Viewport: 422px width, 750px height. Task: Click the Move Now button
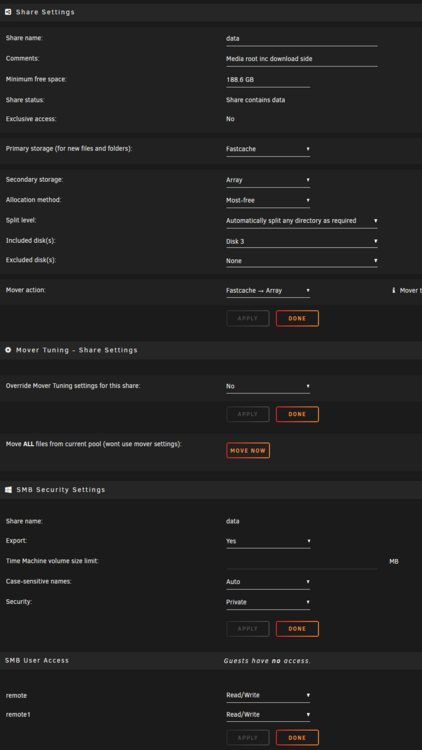tap(248, 451)
